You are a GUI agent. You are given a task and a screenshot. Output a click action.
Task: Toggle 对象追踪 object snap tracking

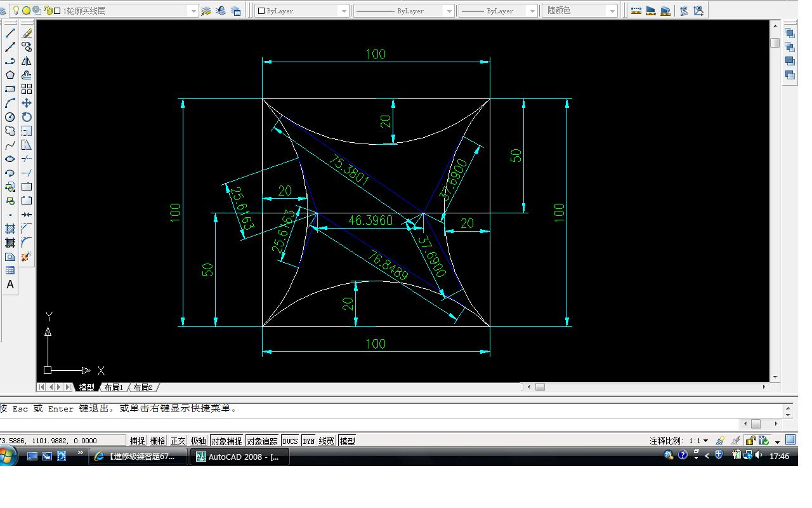[x=262, y=441]
